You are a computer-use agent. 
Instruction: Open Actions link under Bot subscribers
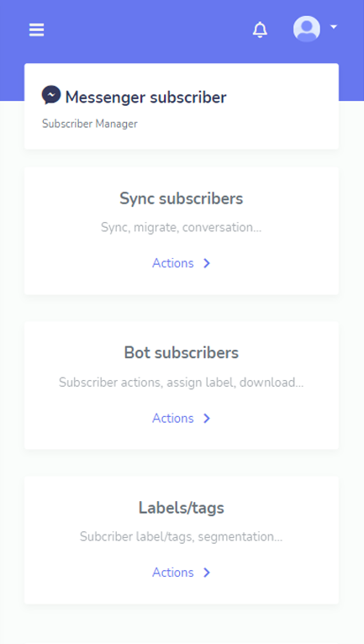pos(173,418)
